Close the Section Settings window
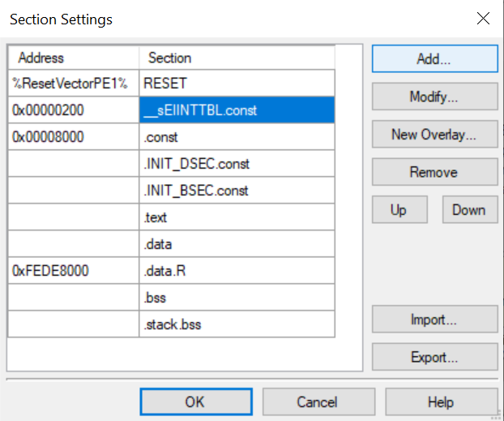Image resolution: width=504 pixels, height=421 pixels. tap(483, 19)
